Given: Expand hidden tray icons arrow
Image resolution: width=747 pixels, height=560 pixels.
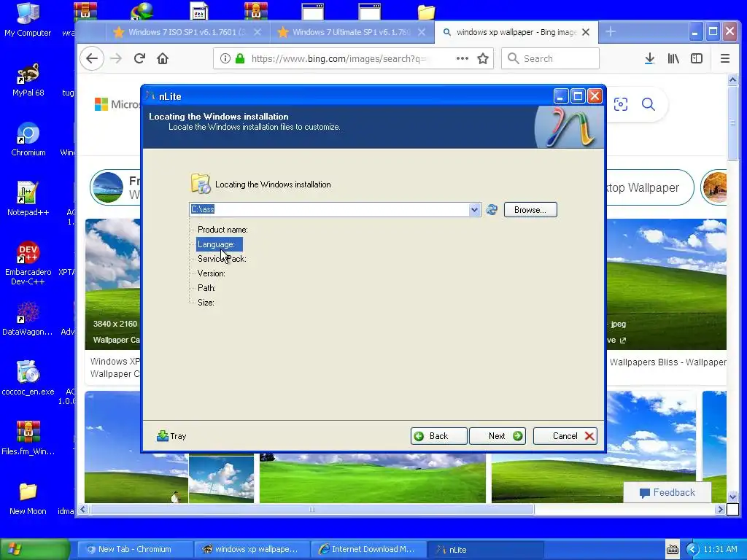Looking at the screenshot, I should click(692, 549).
